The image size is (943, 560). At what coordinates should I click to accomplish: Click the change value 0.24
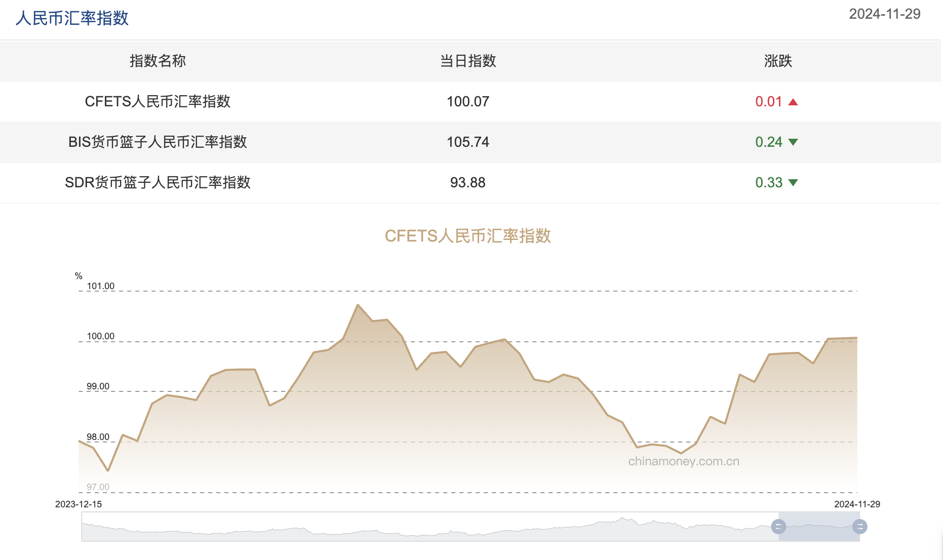pyautogui.click(x=769, y=142)
